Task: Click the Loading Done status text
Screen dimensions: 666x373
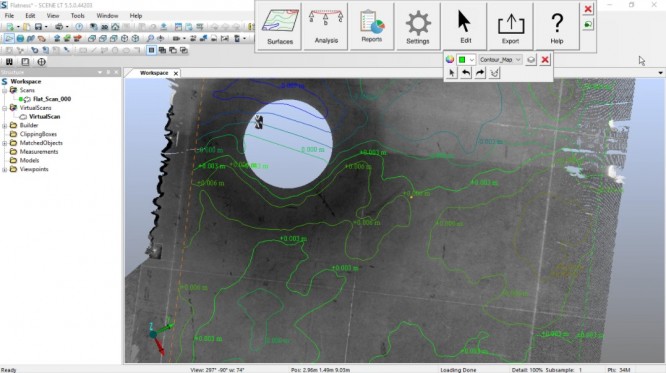Action: (458, 370)
